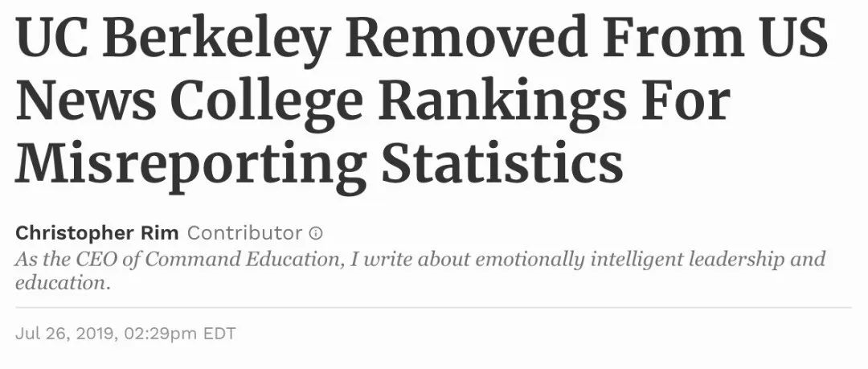Viewport: 868px width, 369px height.
Task: Click the horizontal divider below the bio
Action: [x=434, y=307]
